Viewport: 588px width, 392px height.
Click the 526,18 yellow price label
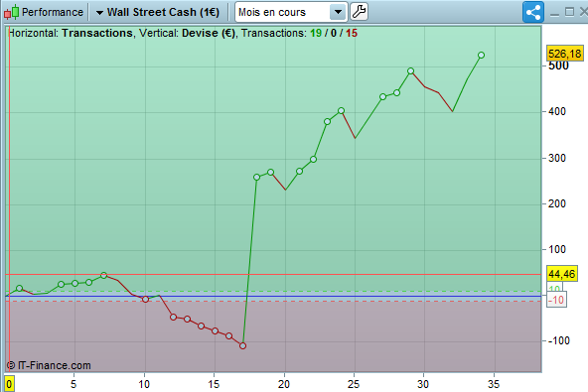click(564, 54)
